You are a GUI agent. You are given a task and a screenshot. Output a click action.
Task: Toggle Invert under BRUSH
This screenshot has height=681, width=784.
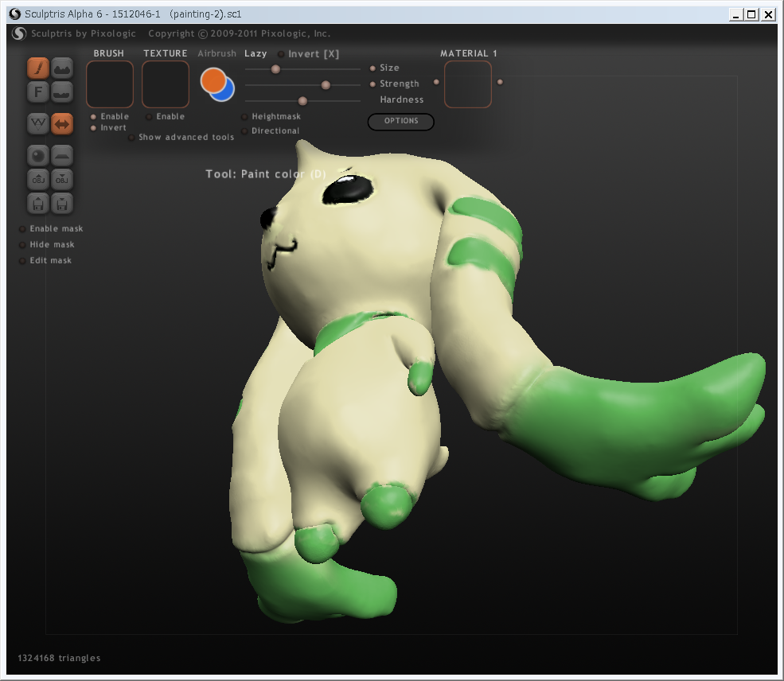[93, 128]
